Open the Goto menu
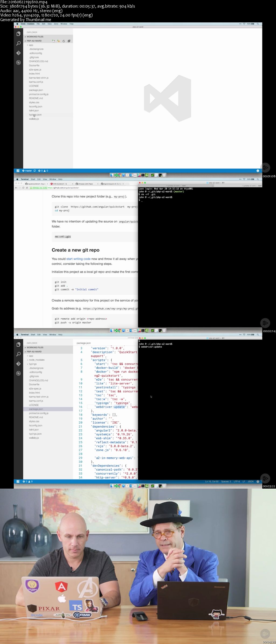Screen dimensions: 276x644 coord(56,24)
